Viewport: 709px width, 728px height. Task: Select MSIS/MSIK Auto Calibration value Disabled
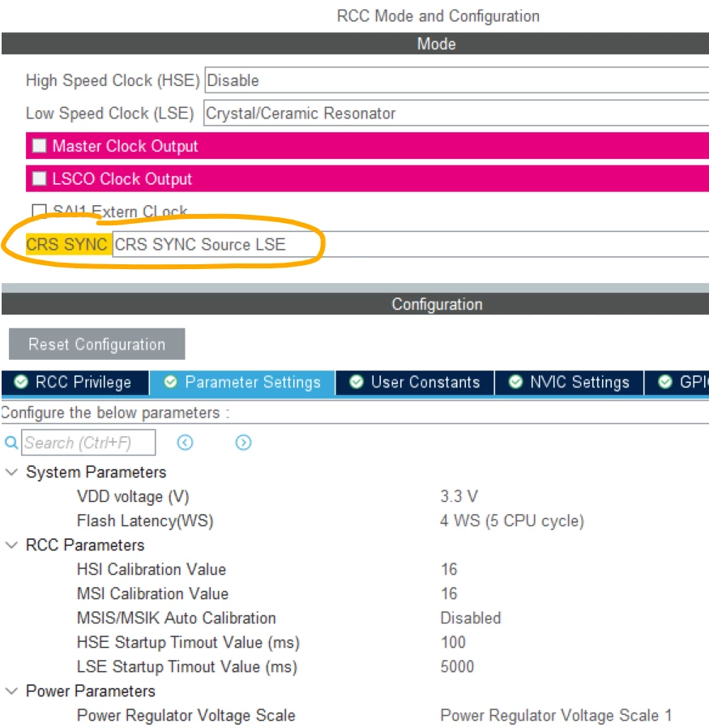471,618
